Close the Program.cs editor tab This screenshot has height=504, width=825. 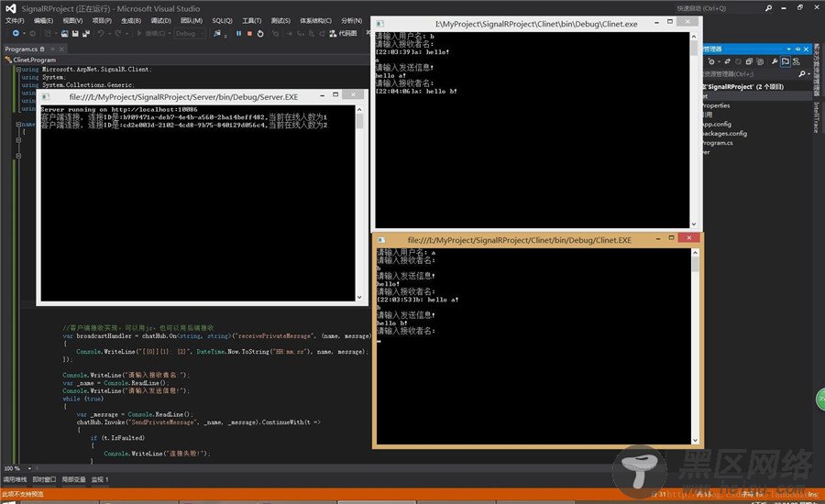click(61, 49)
